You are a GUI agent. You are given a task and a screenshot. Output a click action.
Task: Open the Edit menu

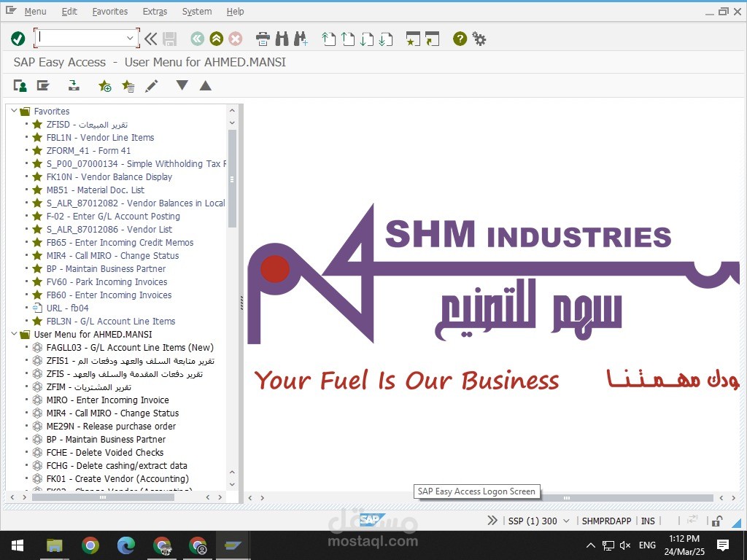69,12
